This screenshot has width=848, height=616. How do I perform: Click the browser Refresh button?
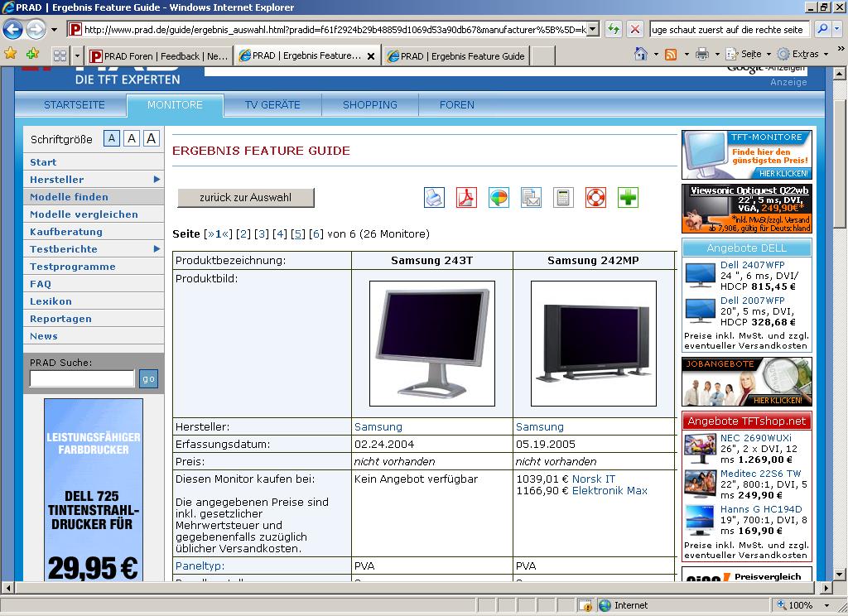[x=613, y=29]
